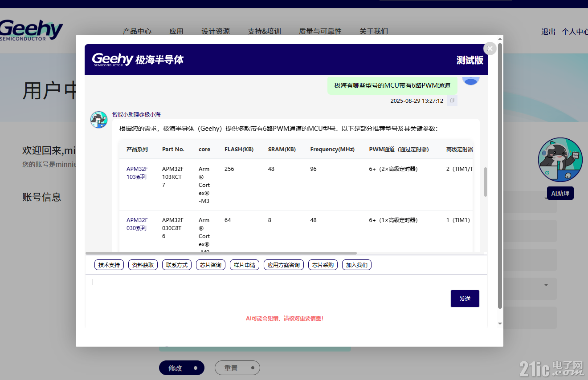Click the assistant avatar of 极小海
The height and width of the screenshot is (380, 588).
coord(99,120)
